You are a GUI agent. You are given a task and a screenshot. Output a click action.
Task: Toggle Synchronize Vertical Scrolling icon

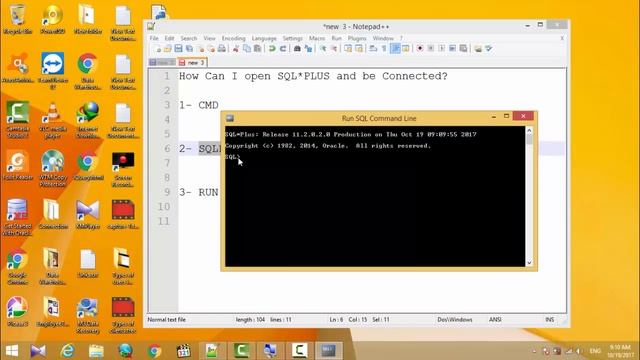click(x=348, y=49)
